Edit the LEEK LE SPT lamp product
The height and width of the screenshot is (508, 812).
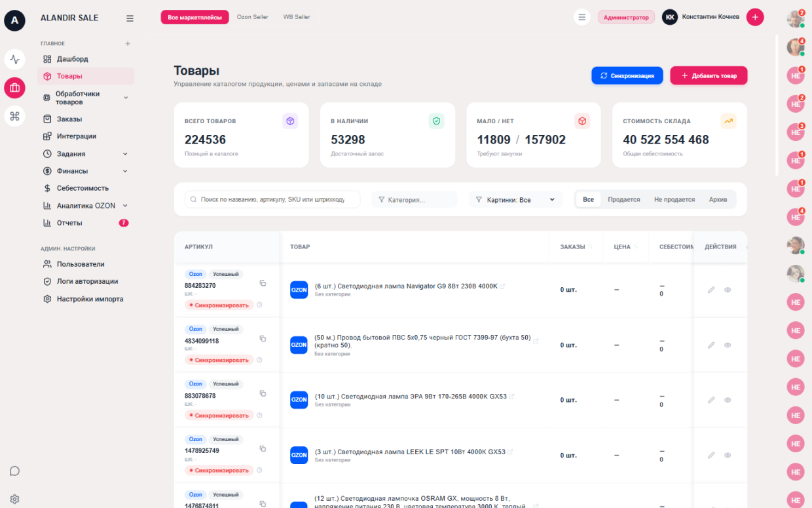(x=711, y=455)
